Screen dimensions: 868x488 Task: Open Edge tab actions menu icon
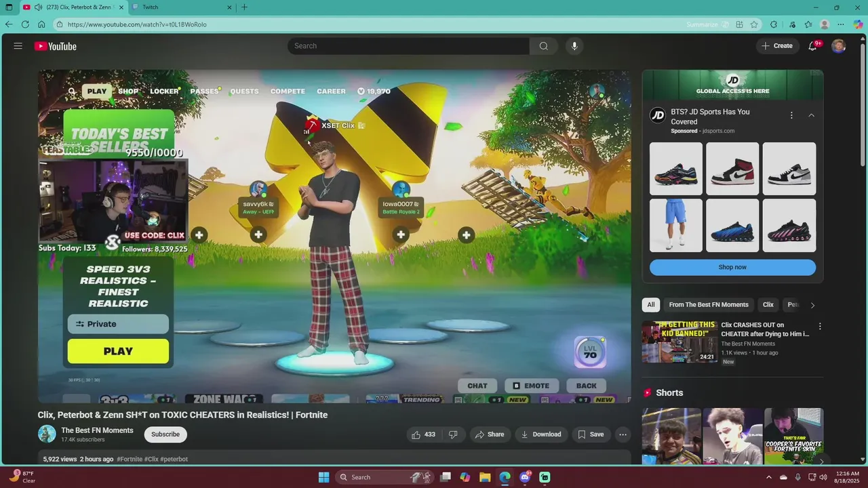pyautogui.click(x=9, y=7)
